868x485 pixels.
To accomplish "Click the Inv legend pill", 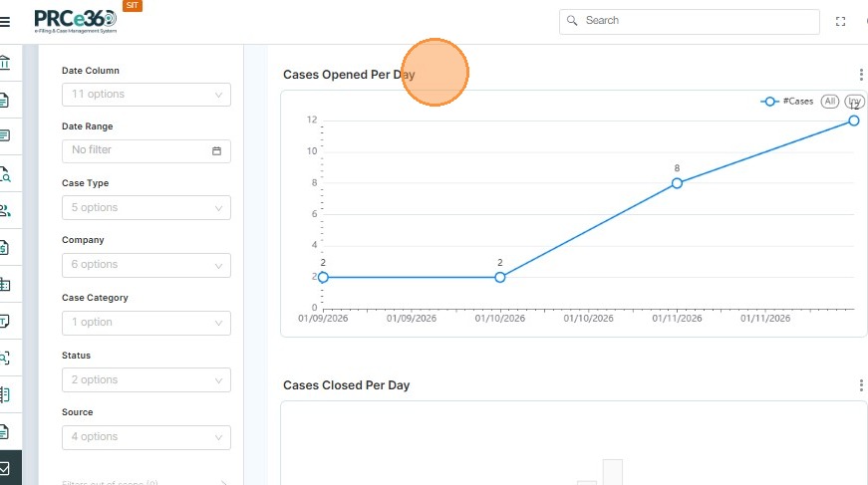I will click(854, 102).
